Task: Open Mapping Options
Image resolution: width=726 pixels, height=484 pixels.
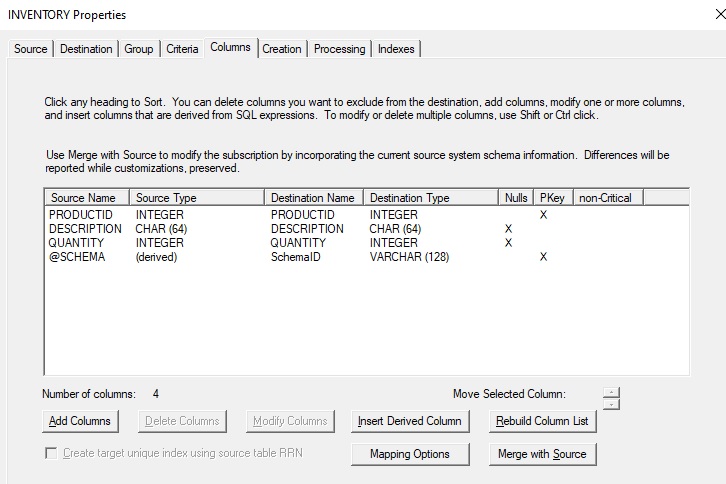Action: (x=410, y=454)
